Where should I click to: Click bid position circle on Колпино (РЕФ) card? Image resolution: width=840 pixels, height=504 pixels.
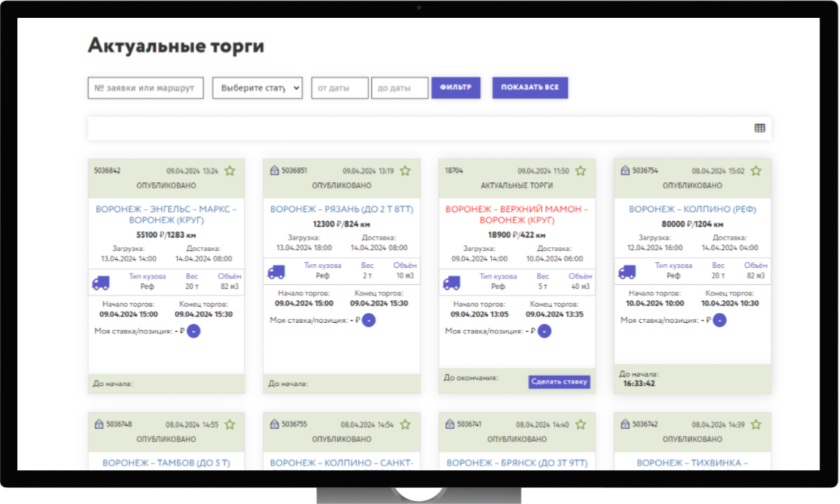pyautogui.click(x=719, y=320)
